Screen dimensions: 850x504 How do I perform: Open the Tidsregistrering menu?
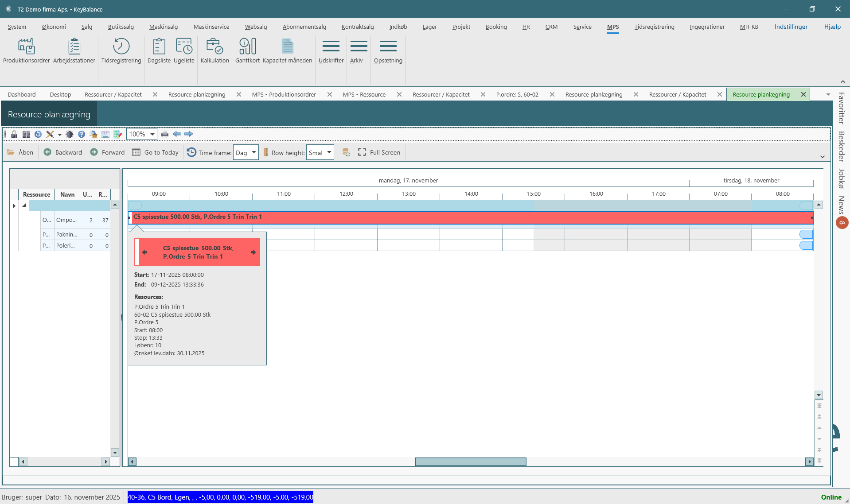tap(654, 27)
